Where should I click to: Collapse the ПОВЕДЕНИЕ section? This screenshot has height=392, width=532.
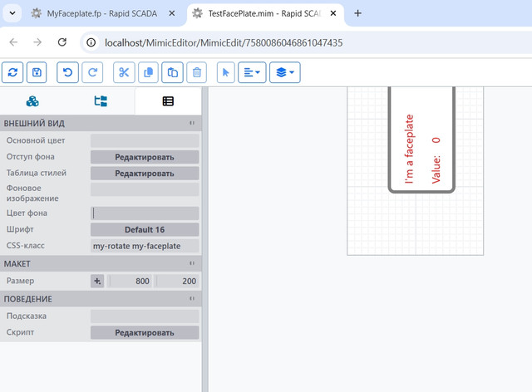(x=192, y=299)
